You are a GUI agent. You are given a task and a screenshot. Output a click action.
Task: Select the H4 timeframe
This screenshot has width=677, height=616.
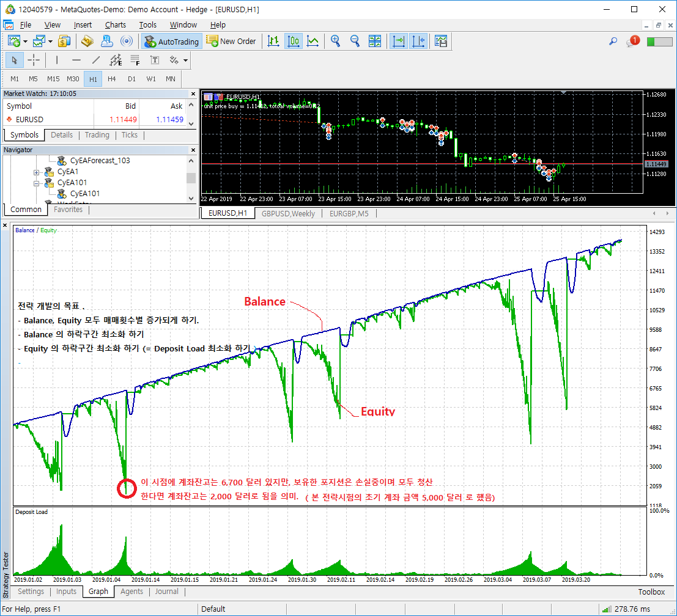[112, 79]
